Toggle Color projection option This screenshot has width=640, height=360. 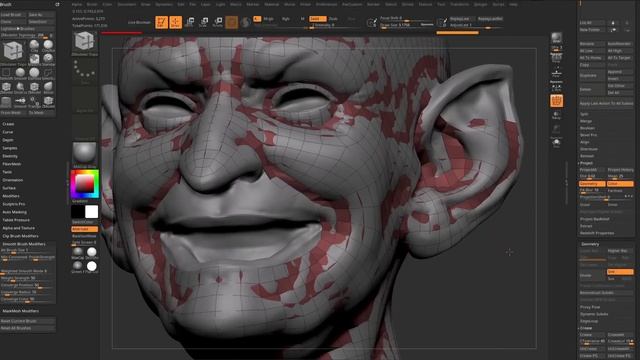(x=620, y=184)
